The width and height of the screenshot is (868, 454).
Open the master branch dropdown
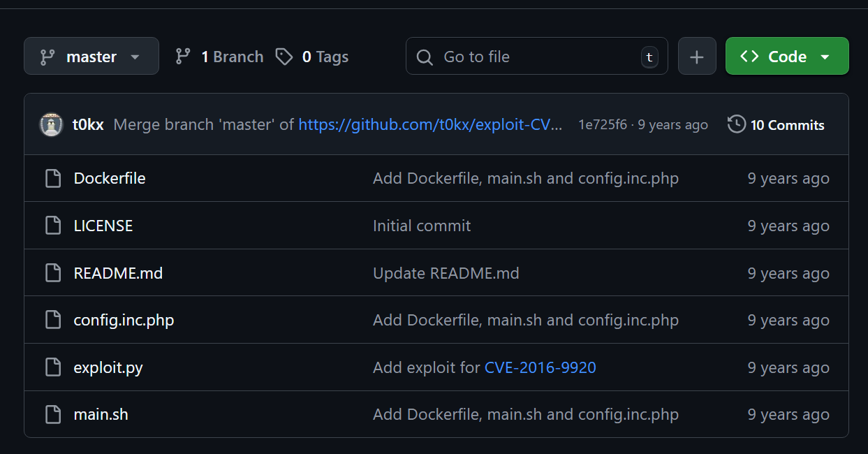(x=91, y=57)
